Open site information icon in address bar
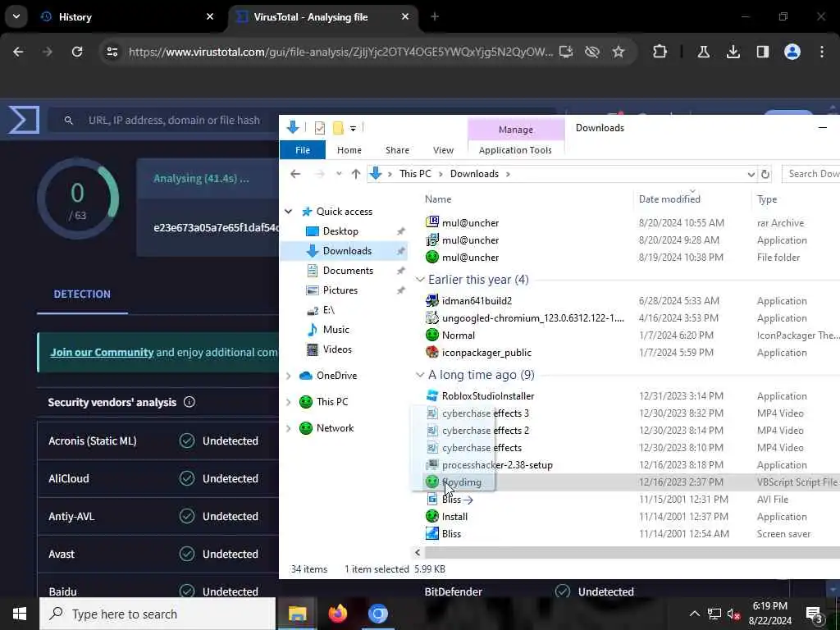This screenshot has width=840, height=630. [112, 52]
